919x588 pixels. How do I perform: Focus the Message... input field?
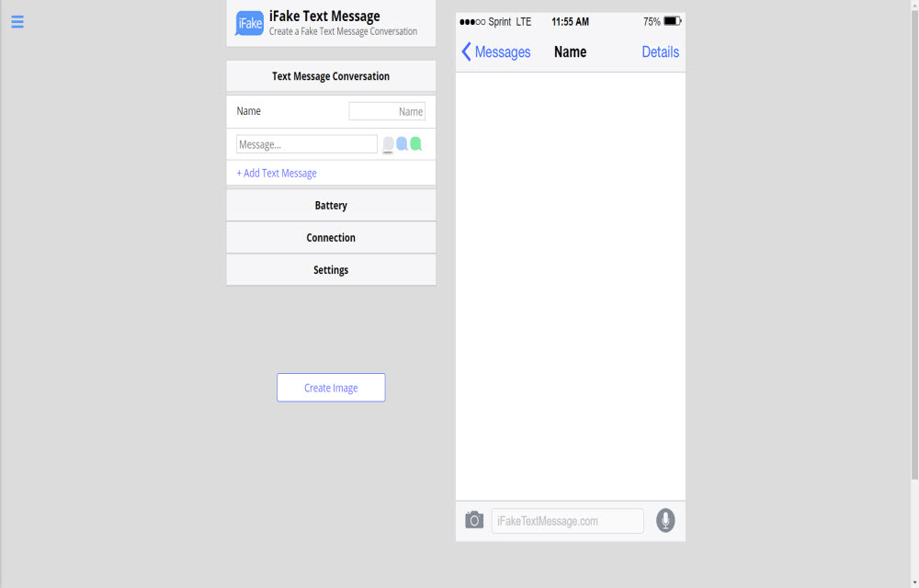(x=307, y=144)
